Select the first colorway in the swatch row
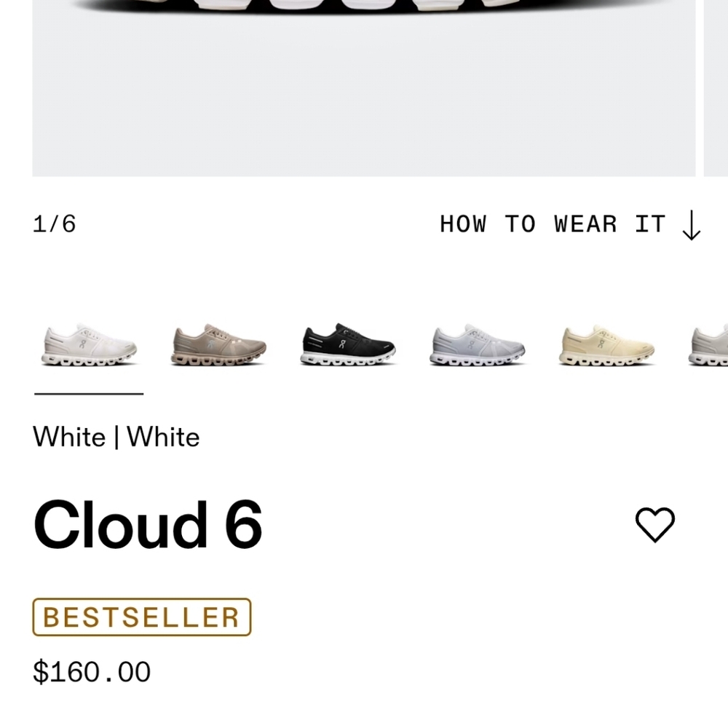This screenshot has width=728, height=728. point(88,344)
